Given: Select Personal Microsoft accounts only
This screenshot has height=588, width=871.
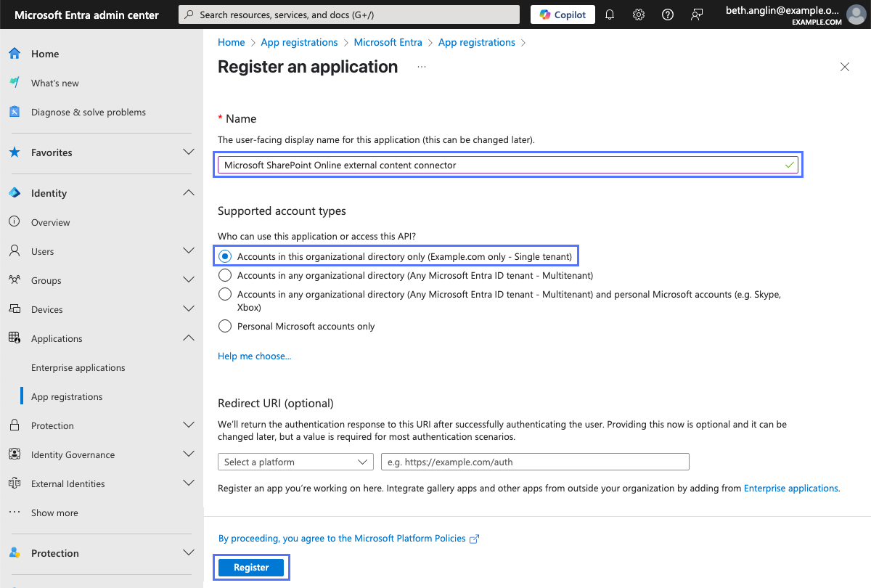Looking at the screenshot, I should click(x=225, y=326).
